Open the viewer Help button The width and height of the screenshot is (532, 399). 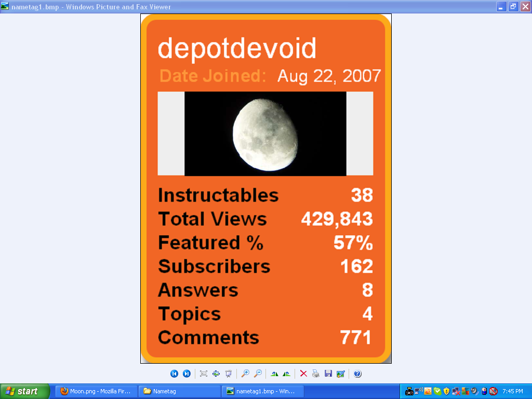pos(357,374)
